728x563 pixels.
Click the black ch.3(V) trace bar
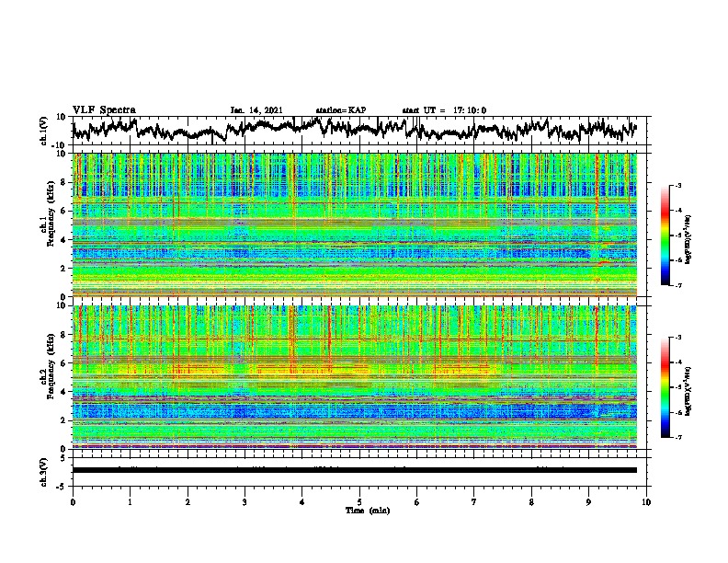[x=355, y=470]
